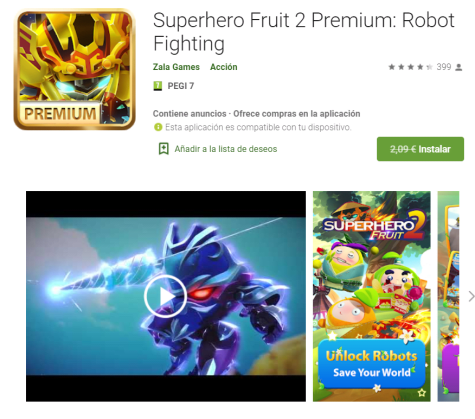Image resolution: width=475 pixels, height=419 pixels.
Task: Click Añadir a la lista de deseos
Action: coord(226,149)
